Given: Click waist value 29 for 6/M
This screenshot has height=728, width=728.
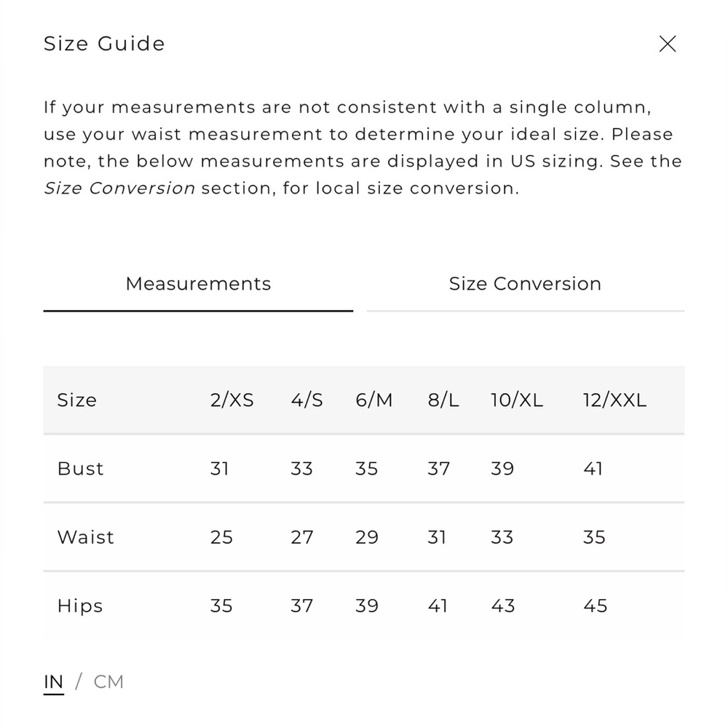Looking at the screenshot, I should point(367,537).
